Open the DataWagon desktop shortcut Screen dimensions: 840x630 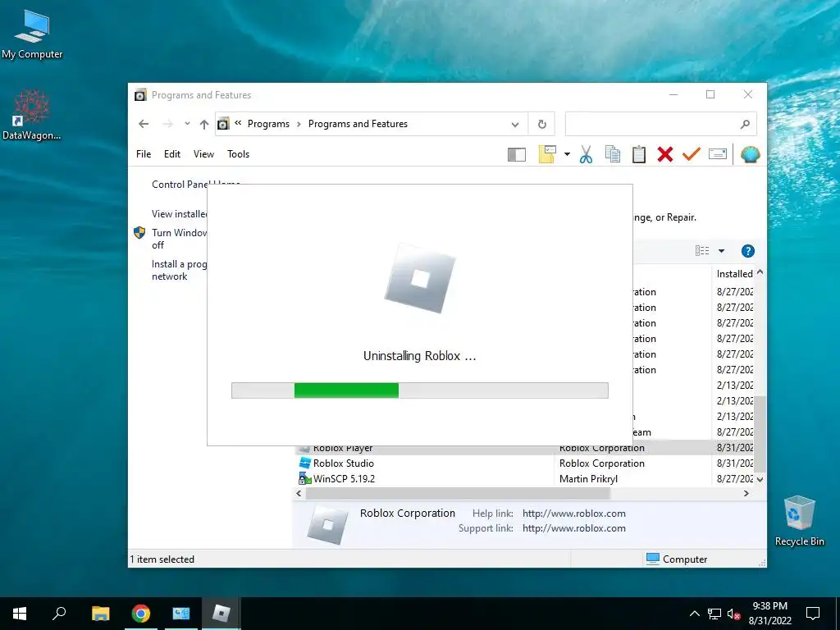pos(32,114)
